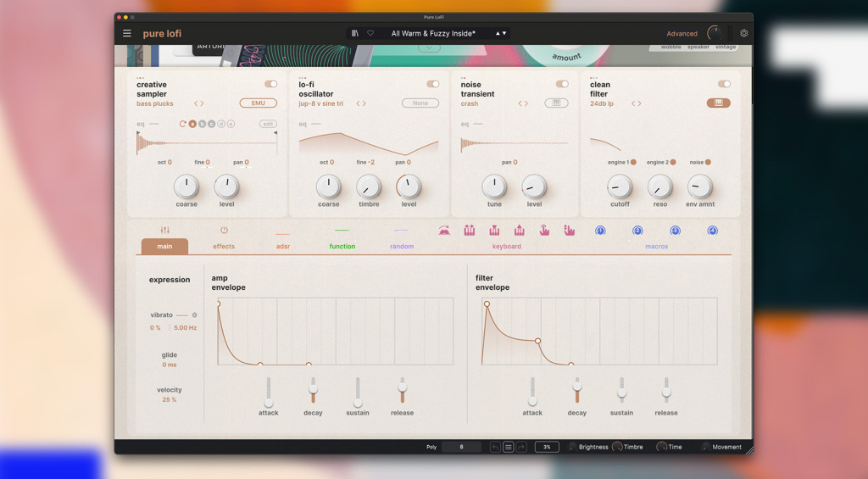Screen dimensions: 868x479
Task: Click the third pink keyboard icon
Action: [x=494, y=231]
